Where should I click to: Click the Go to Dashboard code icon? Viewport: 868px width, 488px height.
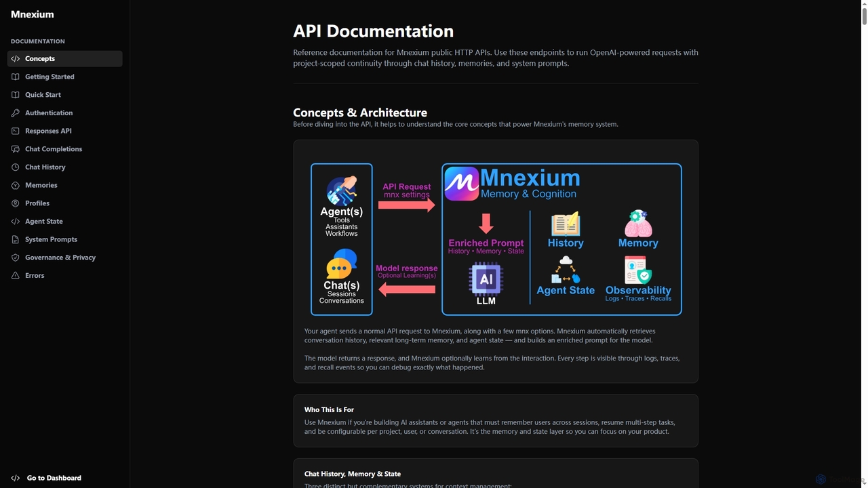[16, 478]
